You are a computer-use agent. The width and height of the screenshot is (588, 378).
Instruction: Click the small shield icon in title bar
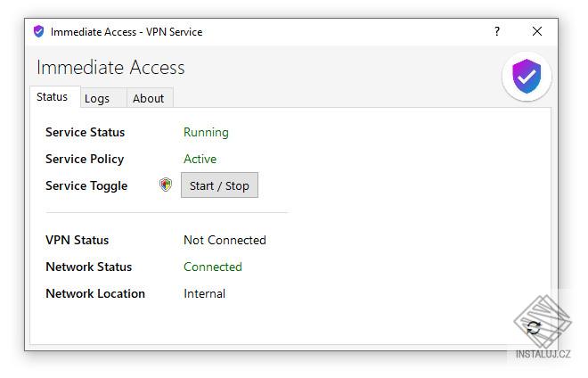click(x=38, y=31)
